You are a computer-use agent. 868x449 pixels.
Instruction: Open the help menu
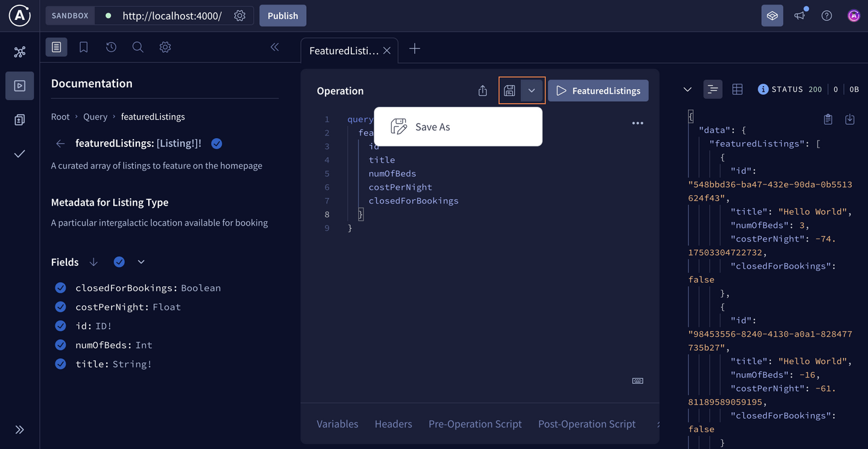click(x=826, y=15)
